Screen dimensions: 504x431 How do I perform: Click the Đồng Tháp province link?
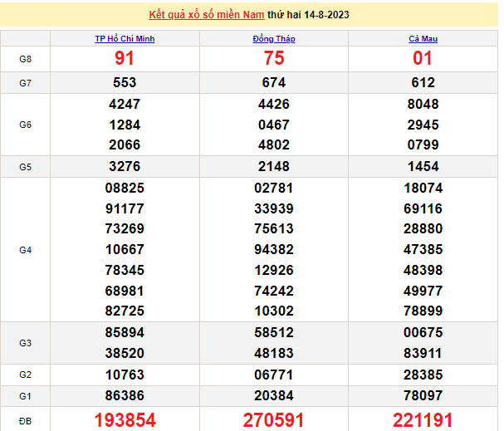pyautogui.click(x=273, y=39)
